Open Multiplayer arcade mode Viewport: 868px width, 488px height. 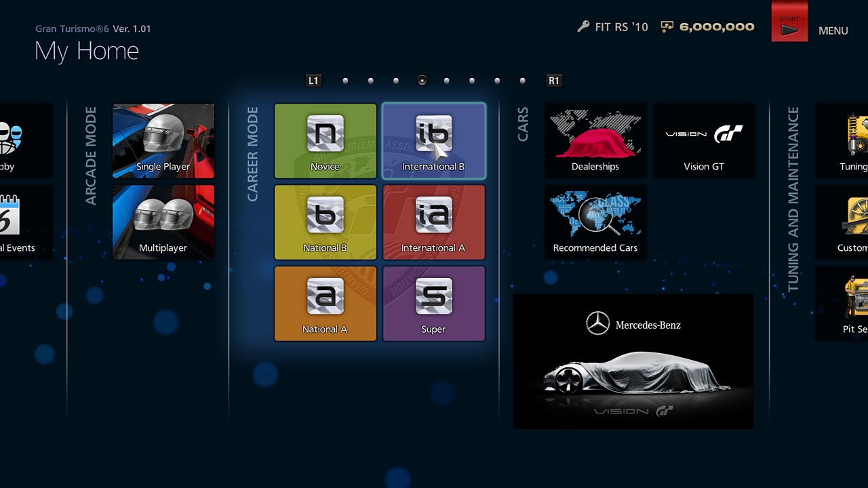[163, 222]
